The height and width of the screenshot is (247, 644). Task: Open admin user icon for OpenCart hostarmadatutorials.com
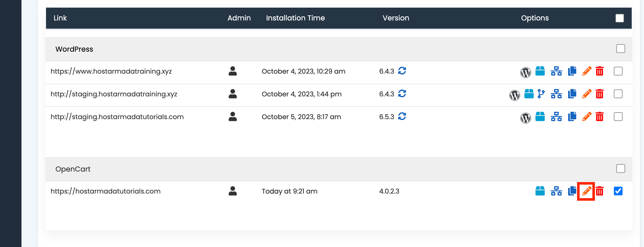pyautogui.click(x=233, y=191)
